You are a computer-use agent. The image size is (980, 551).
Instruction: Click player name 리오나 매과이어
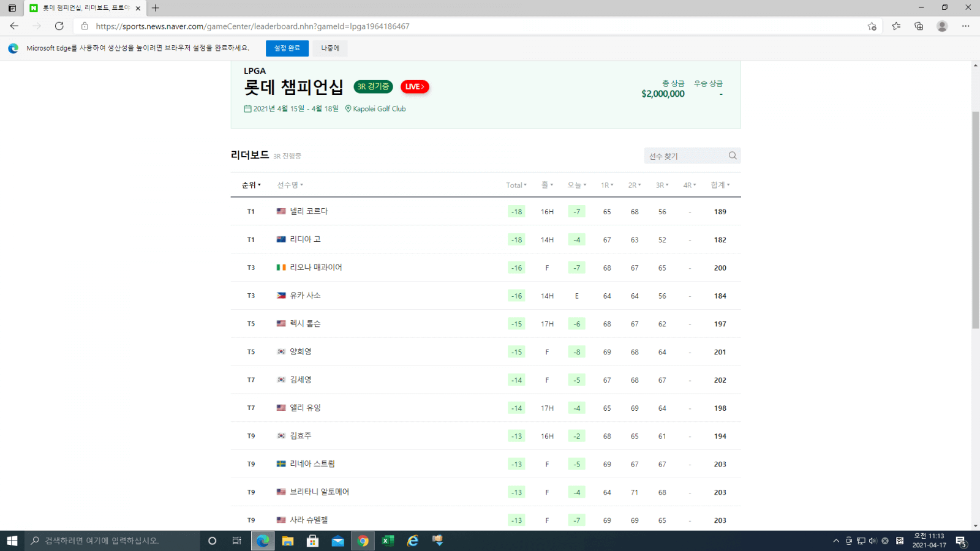coord(316,268)
